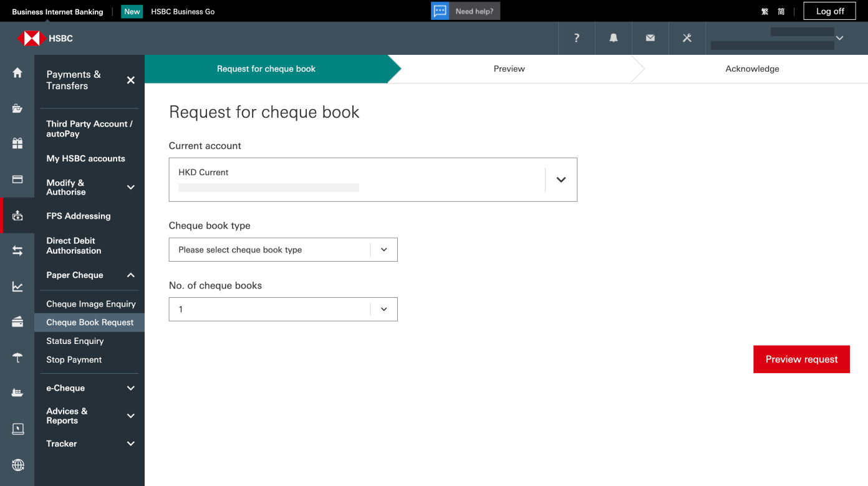Click the Preview request button
Image resolution: width=868 pixels, height=486 pixels.
pos(801,360)
